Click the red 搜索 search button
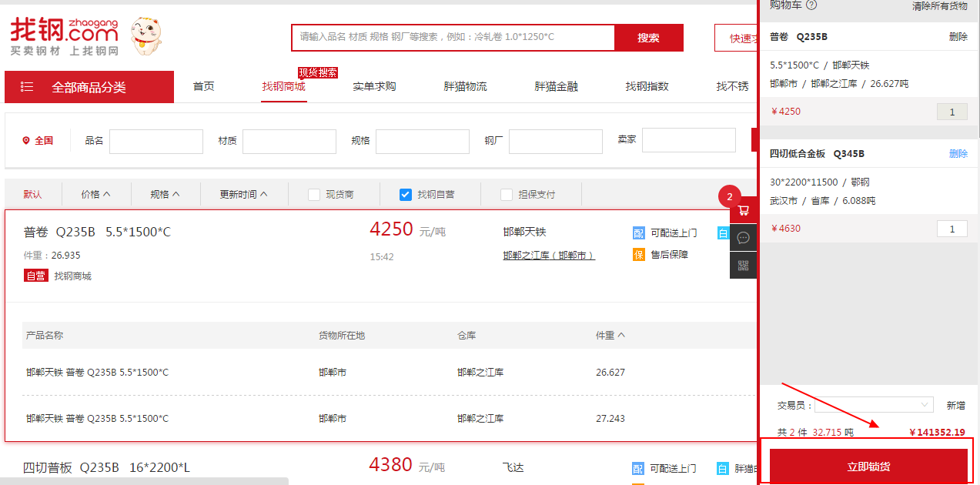 pos(648,38)
